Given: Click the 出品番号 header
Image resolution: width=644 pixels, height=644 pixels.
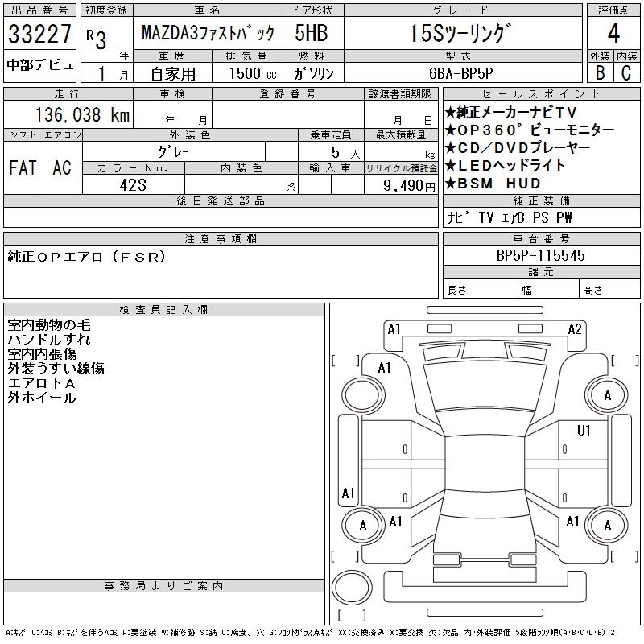Looking at the screenshot, I should tap(39, 10).
